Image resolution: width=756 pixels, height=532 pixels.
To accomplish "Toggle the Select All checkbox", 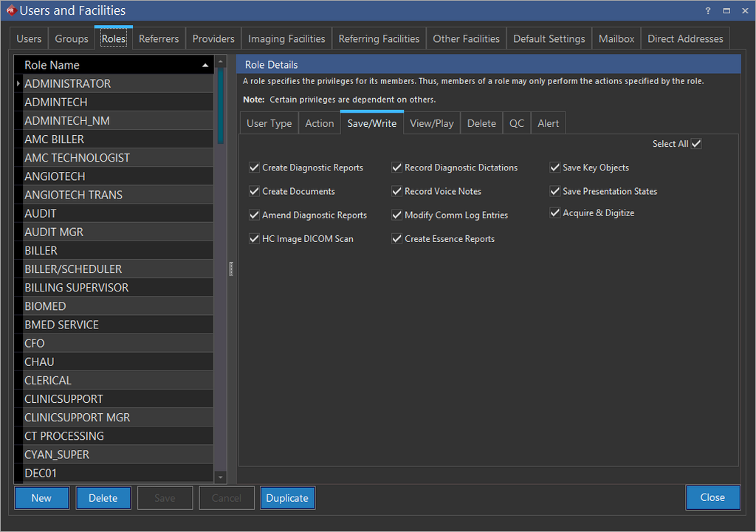I will [696, 144].
